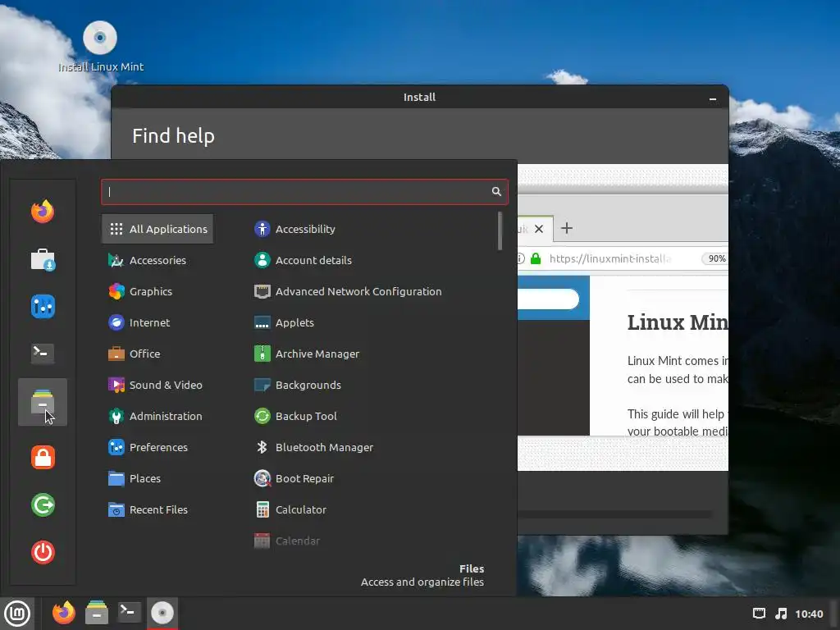Click the 90% zoom indicator

tap(717, 258)
